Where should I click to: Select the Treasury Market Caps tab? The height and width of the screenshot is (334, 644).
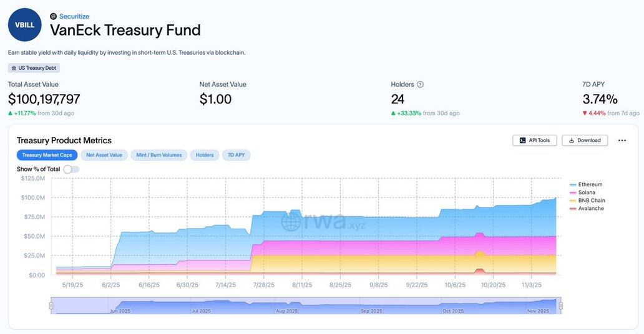pyautogui.click(x=47, y=155)
